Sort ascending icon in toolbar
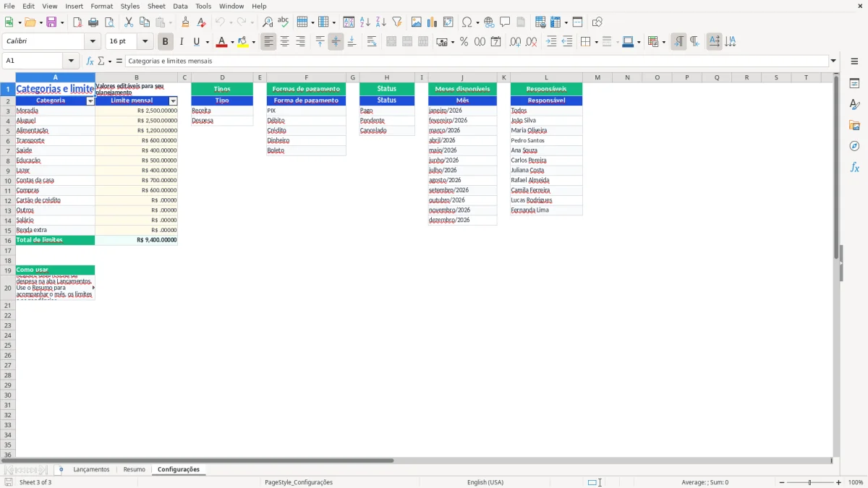 click(x=365, y=22)
